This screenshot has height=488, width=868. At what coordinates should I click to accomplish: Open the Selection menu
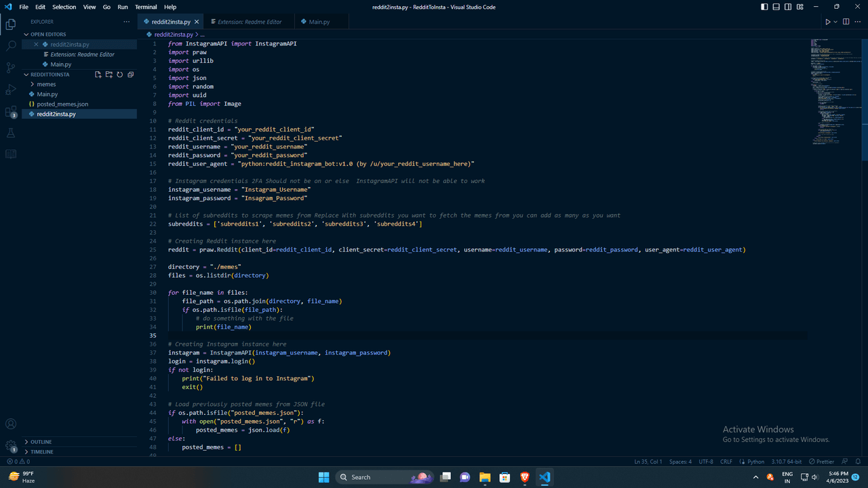(64, 7)
